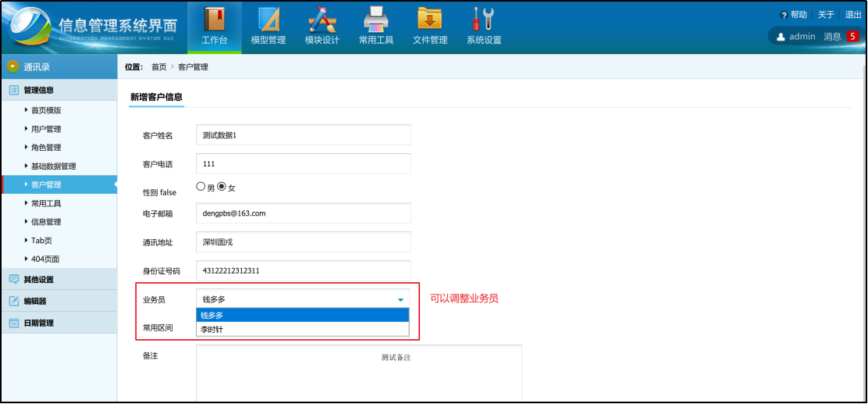Viewport: 868px width, 404px height.
Task: Click the globe logo of the system
Action: [29, 27]
